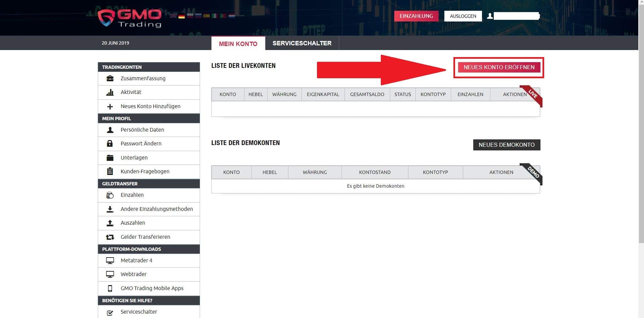The width and height of the screenshot is (644, 318).
Task: Click the Aktionen header in demo table
Action: pyautogui.click(x=501, y=172)
